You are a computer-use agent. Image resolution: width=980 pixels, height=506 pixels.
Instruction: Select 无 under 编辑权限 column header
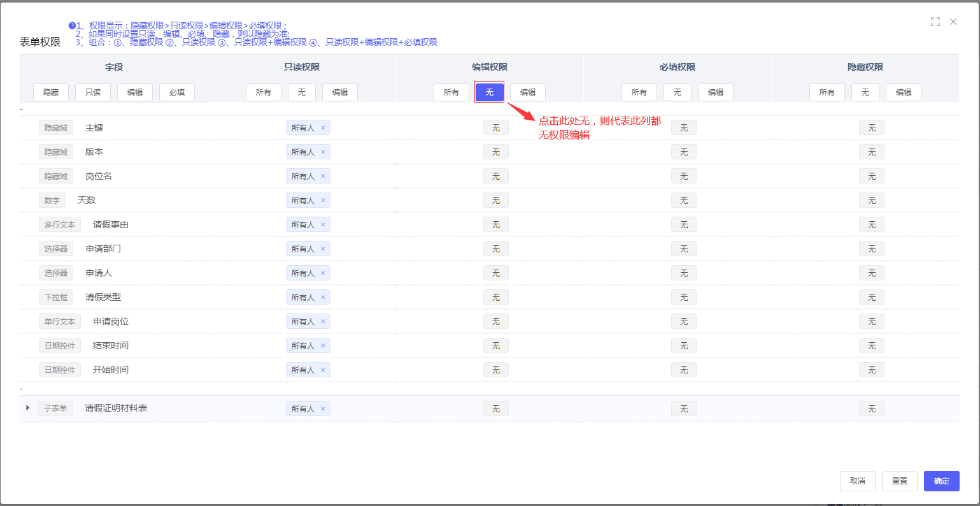[489, 92]
